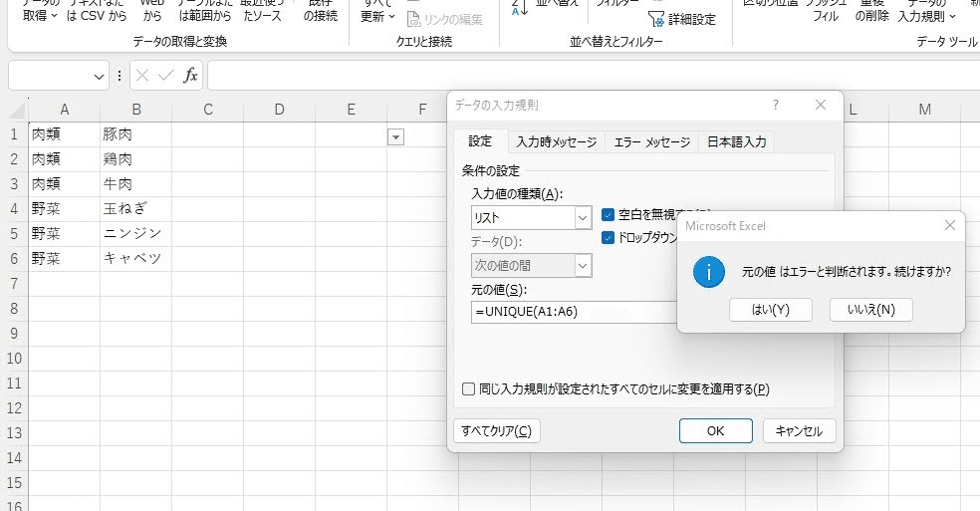Screen dimensions: 980x511
Task: Open the データ 次の値の間 dropdown
Action: tap(583, 266)
